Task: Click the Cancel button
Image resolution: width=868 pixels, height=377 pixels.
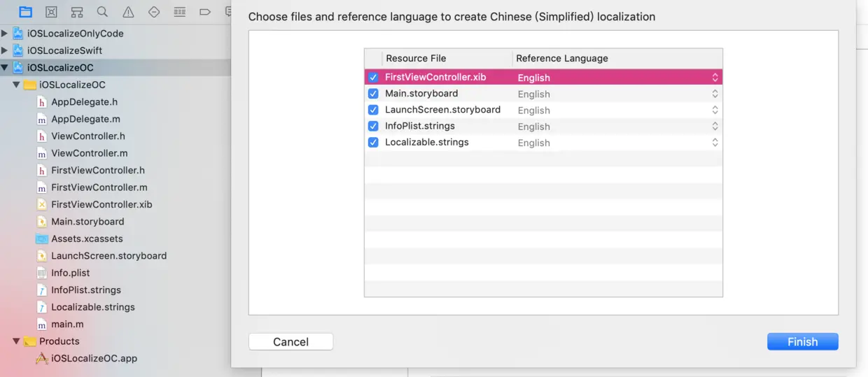Action: tap(290, 341)
